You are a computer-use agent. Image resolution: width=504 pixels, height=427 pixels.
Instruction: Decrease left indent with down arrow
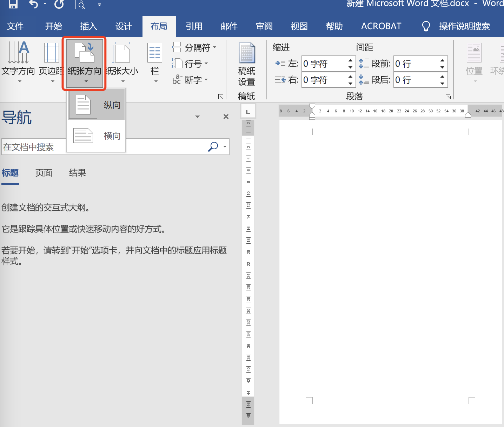point(350,67)
